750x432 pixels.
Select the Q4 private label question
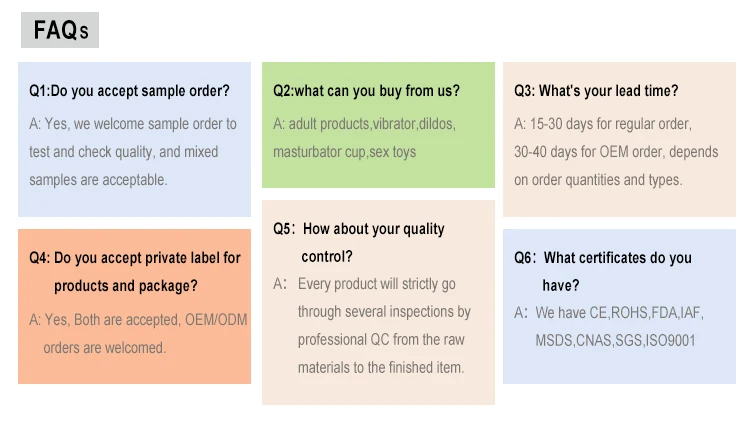pyautogui.click(x=135, y=258)
